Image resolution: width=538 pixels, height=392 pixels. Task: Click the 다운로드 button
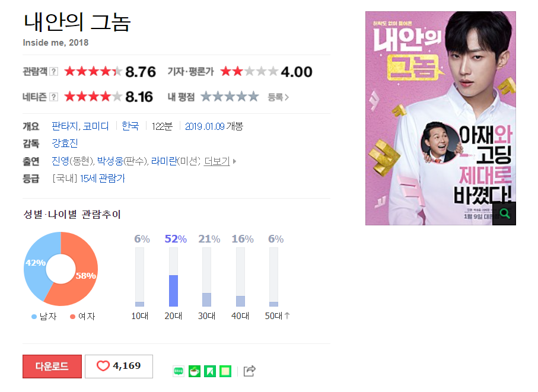[x=52, y=366]
